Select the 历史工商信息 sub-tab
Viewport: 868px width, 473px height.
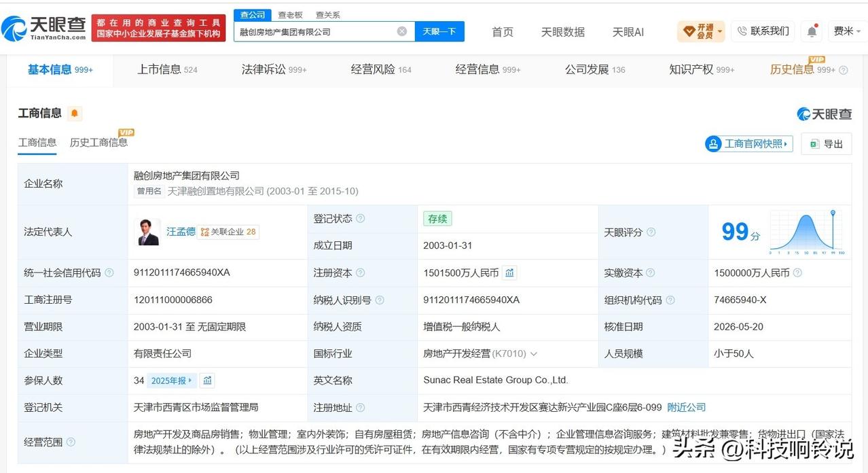(98, 143)
